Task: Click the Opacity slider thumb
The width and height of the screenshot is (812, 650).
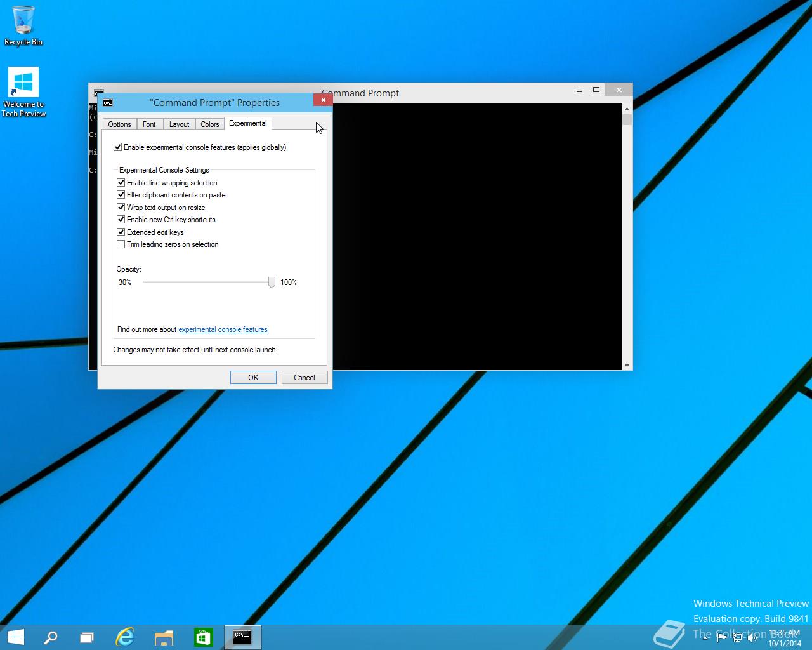Action: coord(272,282)
